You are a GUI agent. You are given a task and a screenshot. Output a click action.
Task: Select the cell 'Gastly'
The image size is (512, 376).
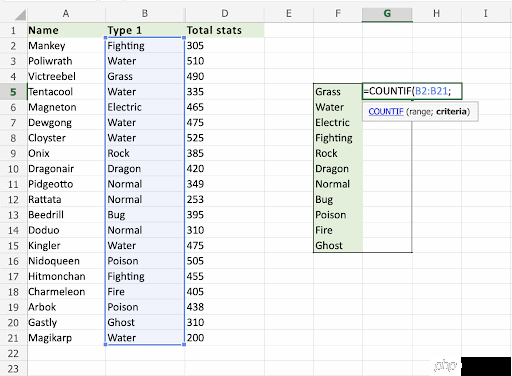[66, 322]
